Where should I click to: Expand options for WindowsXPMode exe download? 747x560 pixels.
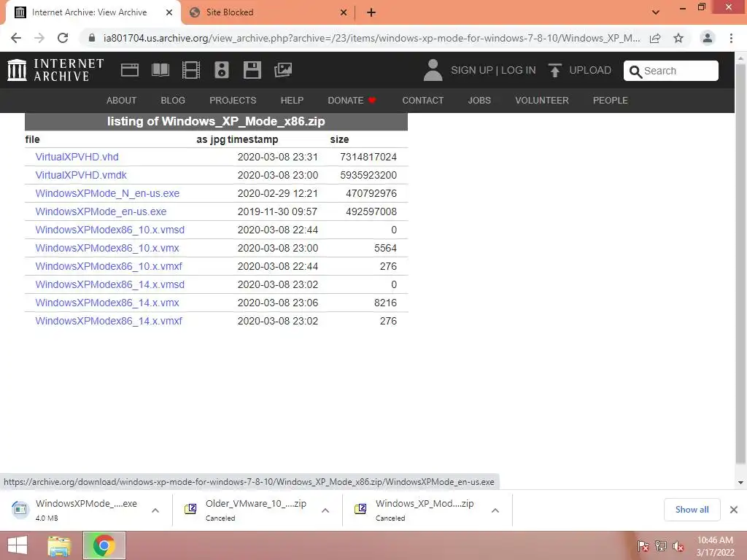[x=155, y=510]
